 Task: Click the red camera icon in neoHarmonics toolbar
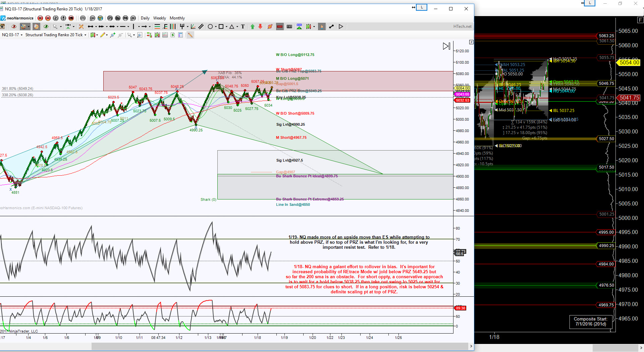[71, 18]
